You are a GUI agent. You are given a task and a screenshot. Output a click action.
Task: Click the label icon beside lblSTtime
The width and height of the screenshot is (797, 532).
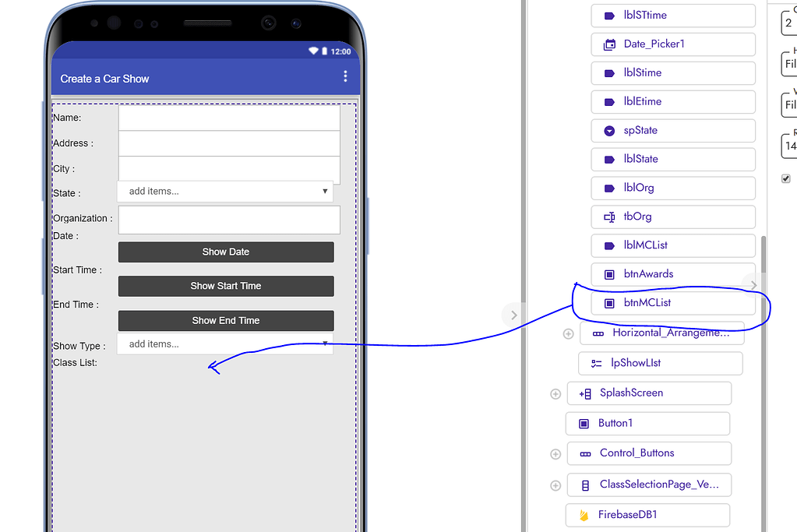coord(609,16)
